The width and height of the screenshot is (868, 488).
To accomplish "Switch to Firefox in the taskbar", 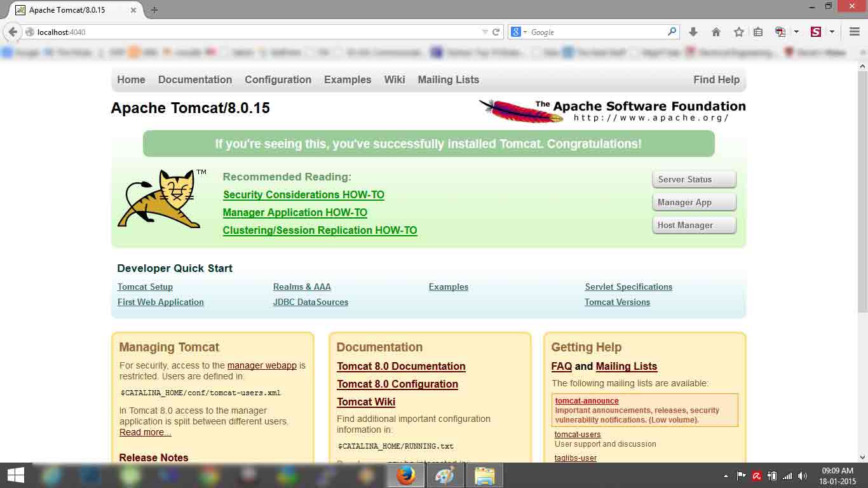I will coord(405,475).
